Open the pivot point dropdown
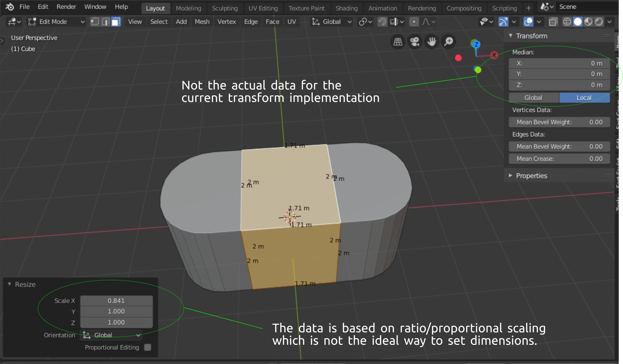The width and height of the screenshot is (623, 364). [x=365, y=22]
